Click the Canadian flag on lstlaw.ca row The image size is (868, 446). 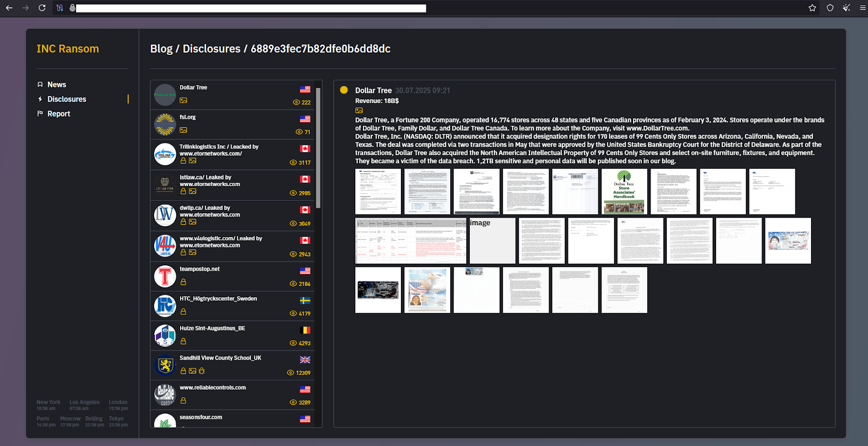tap(305, 180)
